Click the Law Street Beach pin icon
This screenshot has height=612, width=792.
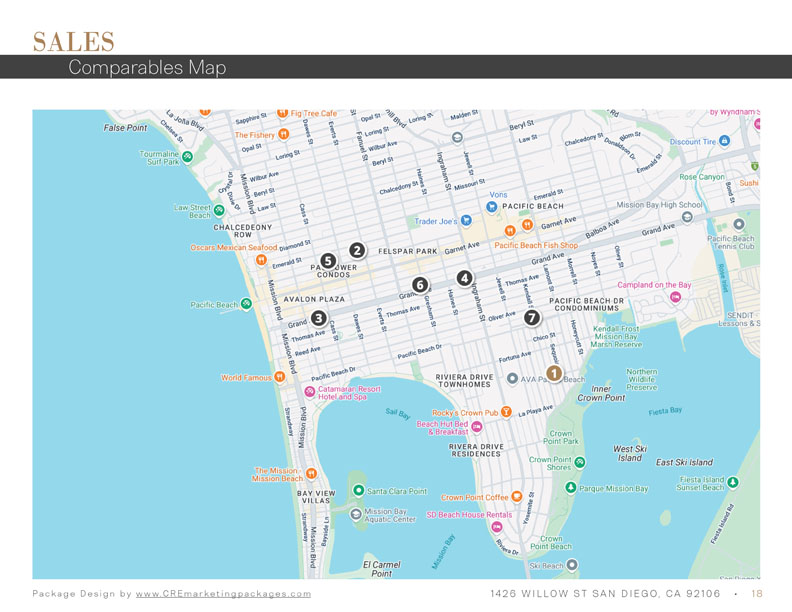click(x=219, y=210)
